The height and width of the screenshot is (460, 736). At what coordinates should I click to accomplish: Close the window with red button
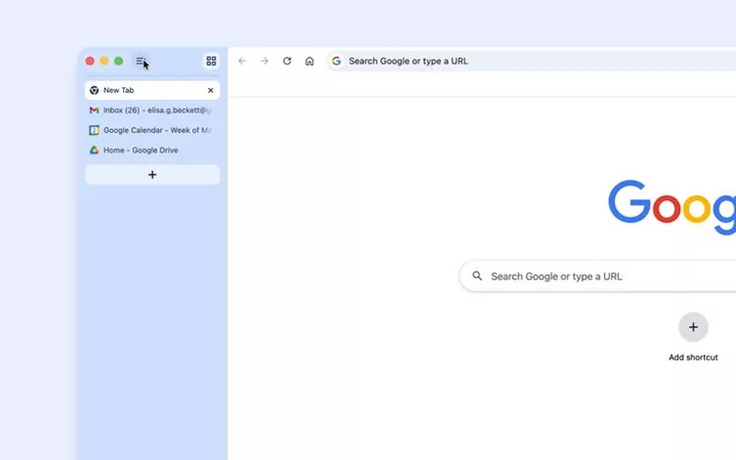coord(90,61)
